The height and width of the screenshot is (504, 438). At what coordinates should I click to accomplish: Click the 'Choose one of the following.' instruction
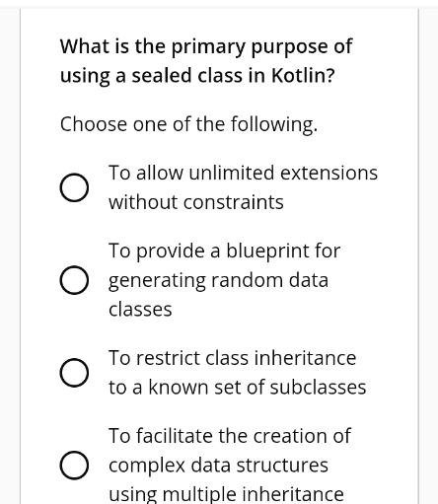tap(188, 125)
